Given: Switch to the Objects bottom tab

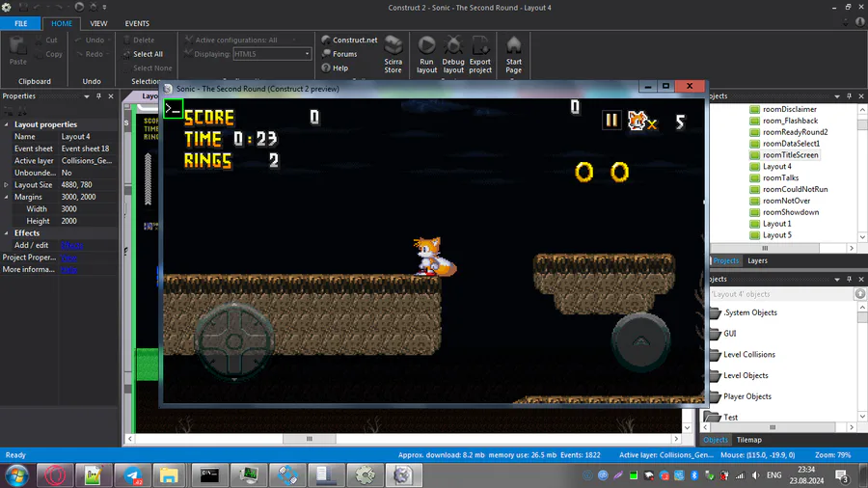Looking at the screenshot, I should 716,440.
